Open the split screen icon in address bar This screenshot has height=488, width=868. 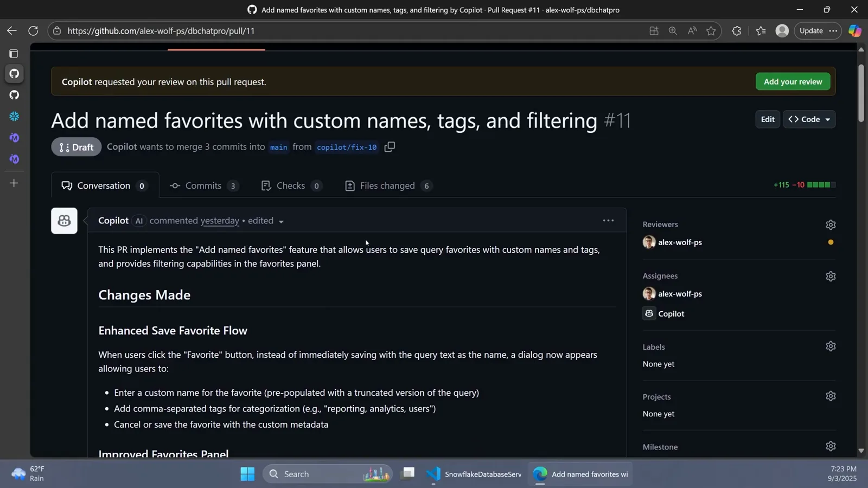click(654, 31)
